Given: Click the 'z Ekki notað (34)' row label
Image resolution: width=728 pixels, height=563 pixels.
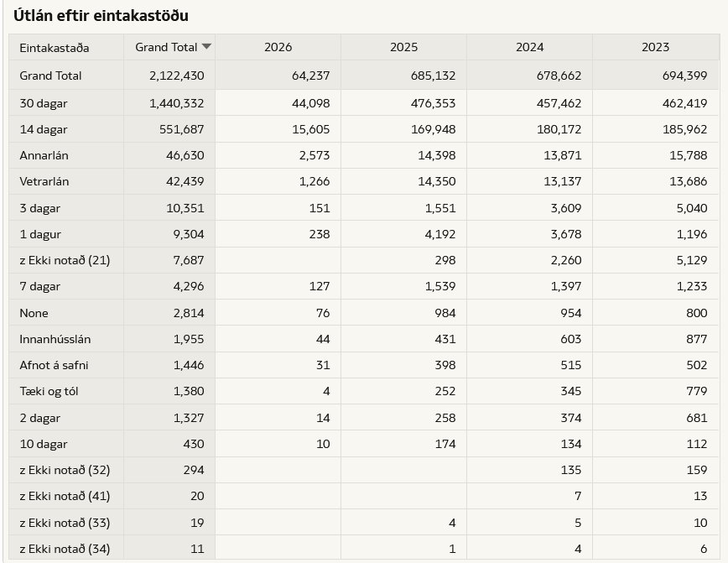Looking at the screenshot, I should (65, 549).
